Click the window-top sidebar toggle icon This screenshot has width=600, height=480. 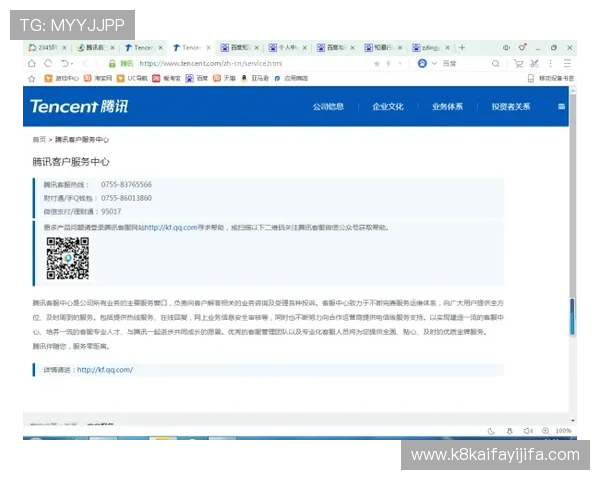pos(506,47)
